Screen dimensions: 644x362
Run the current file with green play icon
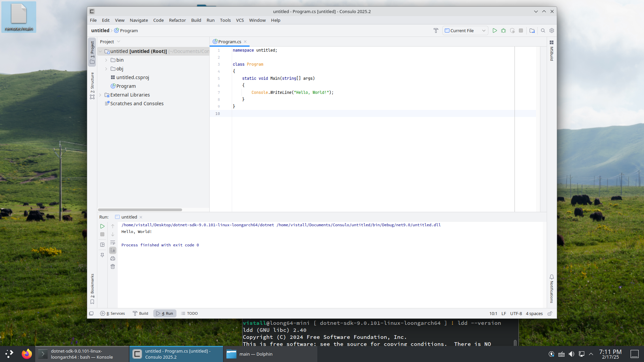[x=494, y=31]
